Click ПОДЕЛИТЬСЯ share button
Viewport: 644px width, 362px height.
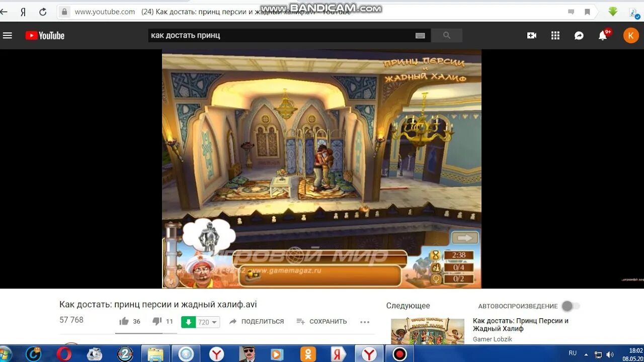(257, 322)
